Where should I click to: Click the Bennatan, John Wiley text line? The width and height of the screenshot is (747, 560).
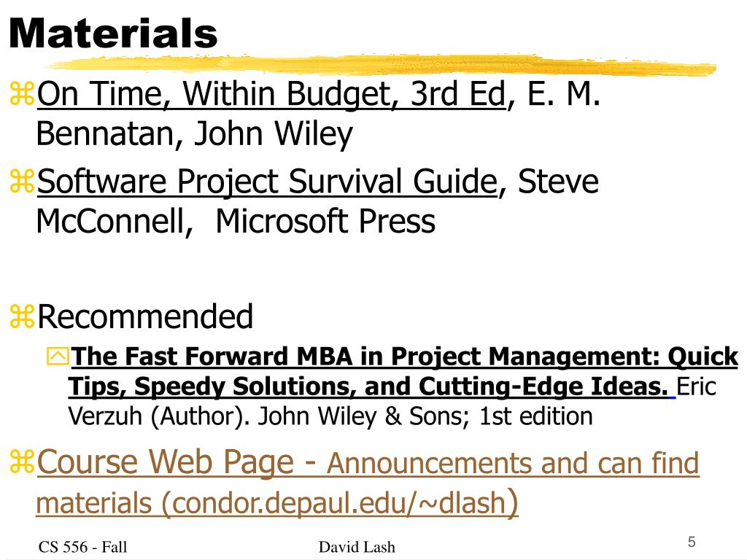(x=194, y=134)
